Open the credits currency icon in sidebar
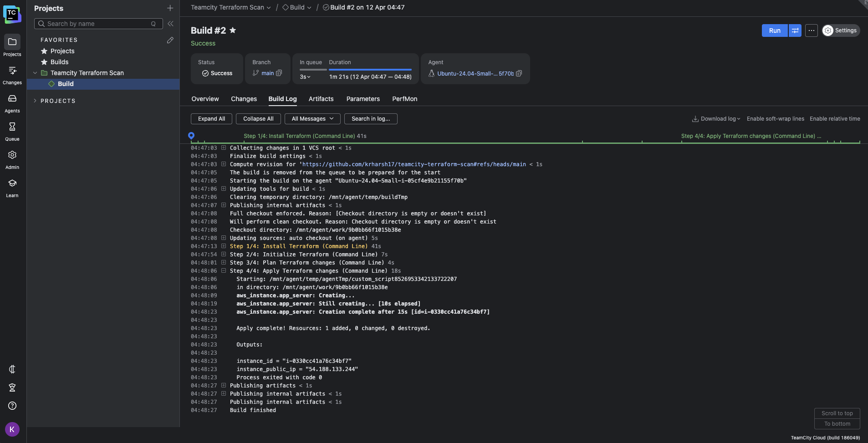This screenshot has width=868, height=443. [12, 369]
